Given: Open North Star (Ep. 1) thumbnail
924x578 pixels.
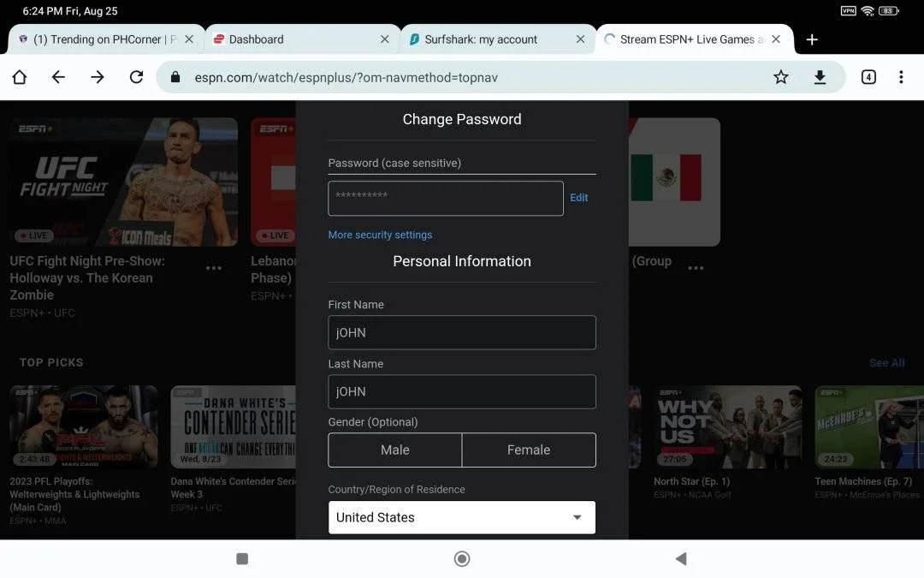Looking at the screenshot, I should pos(728,427).
